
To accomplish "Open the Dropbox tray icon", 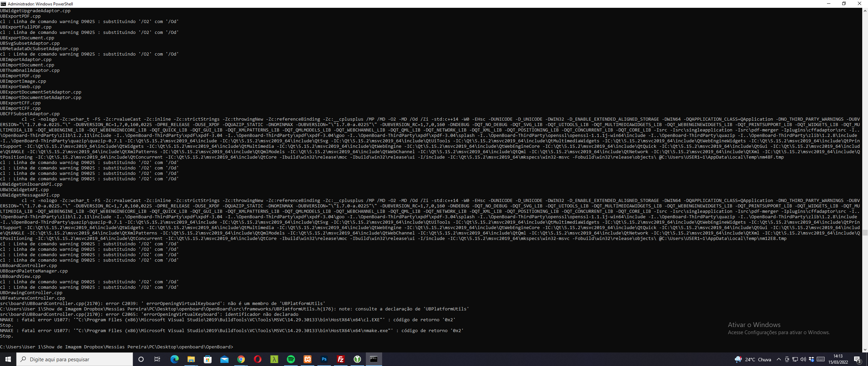I will (x=811, y=359).
